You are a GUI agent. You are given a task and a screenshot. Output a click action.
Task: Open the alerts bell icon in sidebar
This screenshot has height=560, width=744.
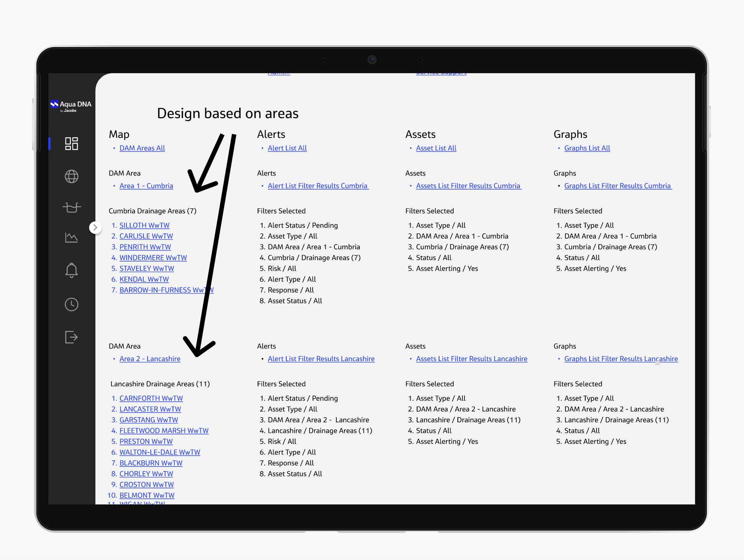(71, 270)
